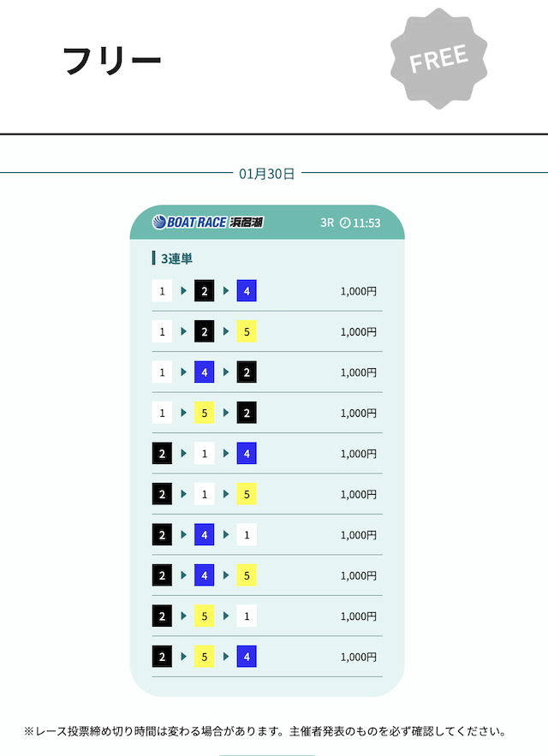The width and height of the screenshot is (548, 756).
Task: Click the 3連単 bet type heading
Action: point(175,259)
